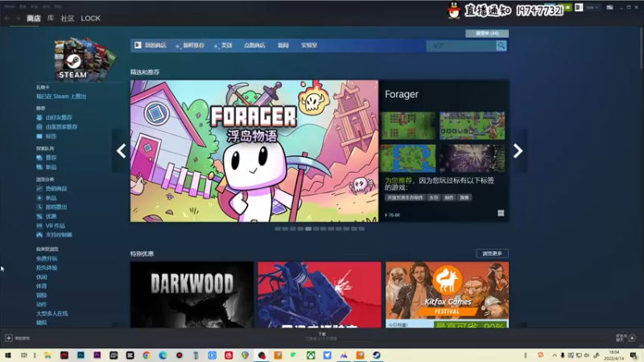Open the account name dropdown in the title bar
This screenshot has height=362, width=644.
592,7
